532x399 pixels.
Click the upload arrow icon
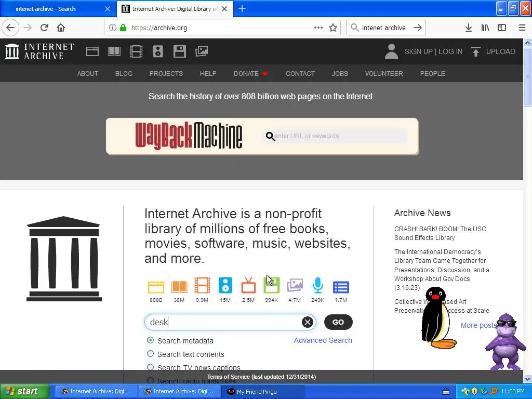(476, 51)
